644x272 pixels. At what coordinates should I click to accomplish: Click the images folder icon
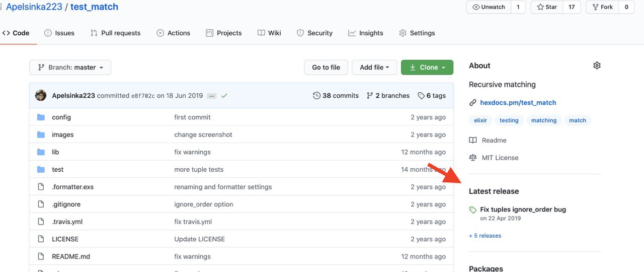click(x=41, y=134)
